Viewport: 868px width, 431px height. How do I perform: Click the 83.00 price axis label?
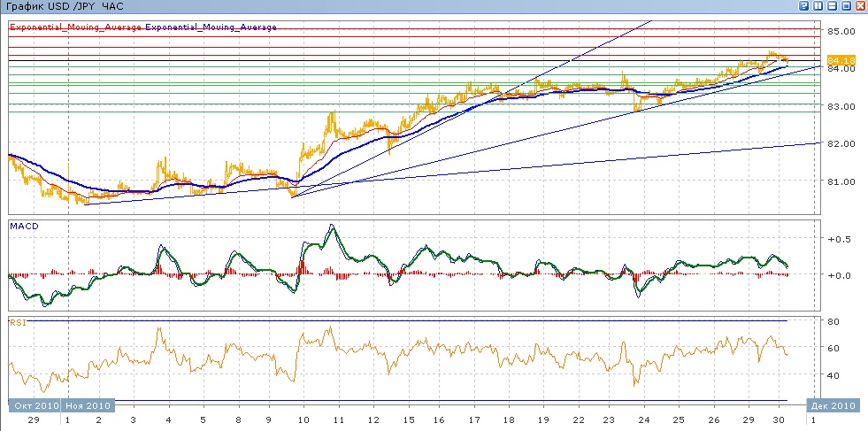[x=841, y=106]
